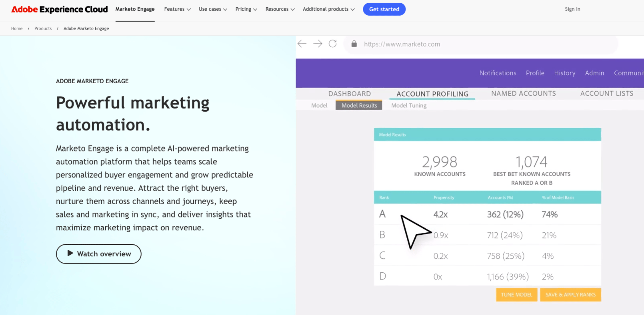The image size is (644, 324).
Task: Click the forward arrow in mock browser
Action: point(318,44)
